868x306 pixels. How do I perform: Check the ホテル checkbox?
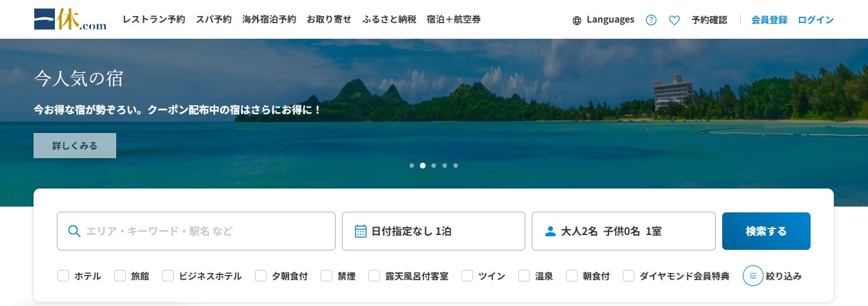(63, 276)
